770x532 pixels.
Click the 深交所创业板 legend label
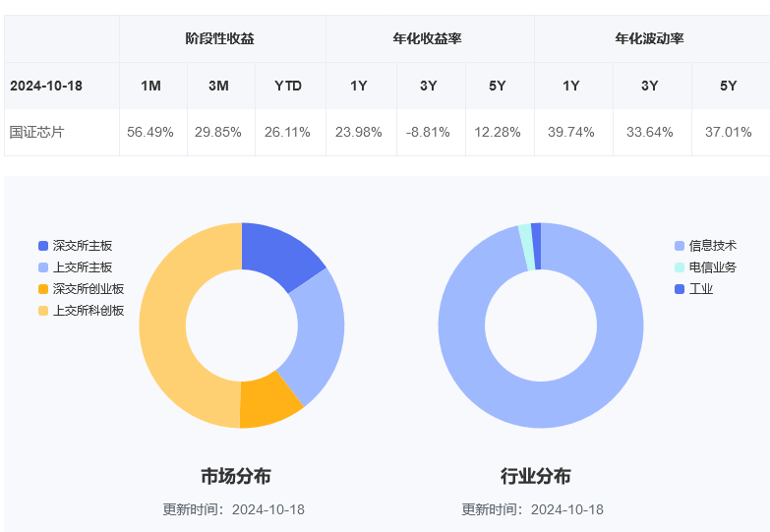point(89,289)
